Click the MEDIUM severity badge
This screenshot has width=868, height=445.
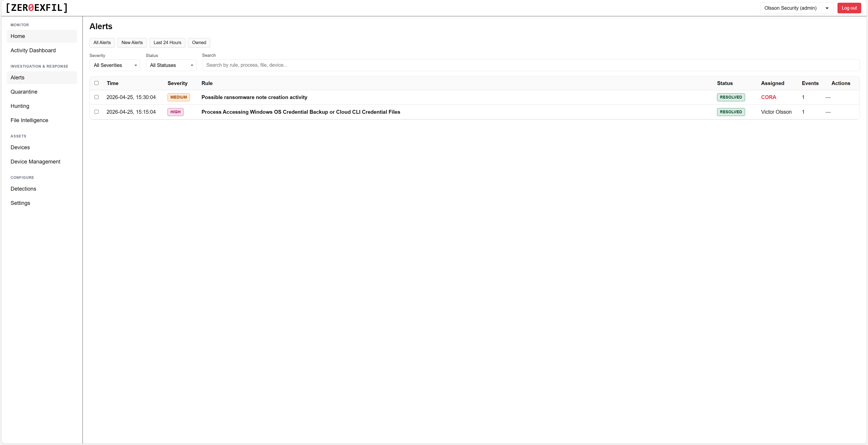[x=179, y=97]
